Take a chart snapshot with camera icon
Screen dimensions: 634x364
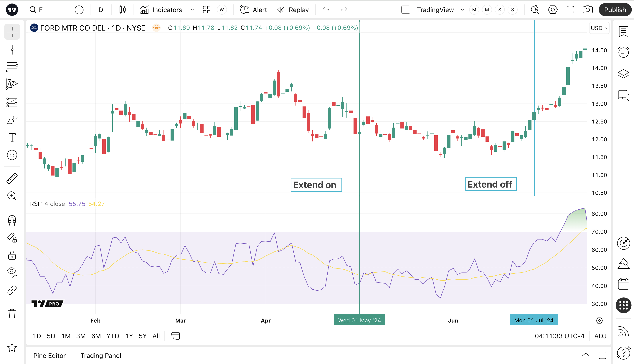click(587, 10)
